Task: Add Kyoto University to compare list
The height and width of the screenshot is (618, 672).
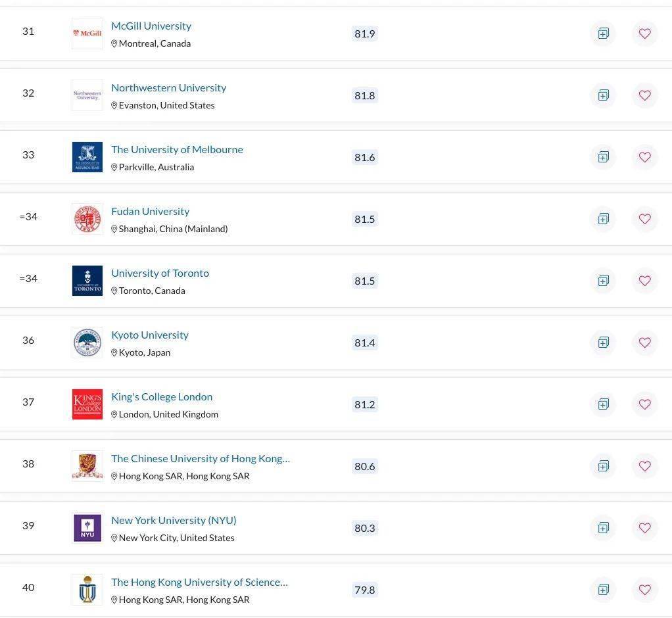Action: pyautogui.click(x=603, y=343)
